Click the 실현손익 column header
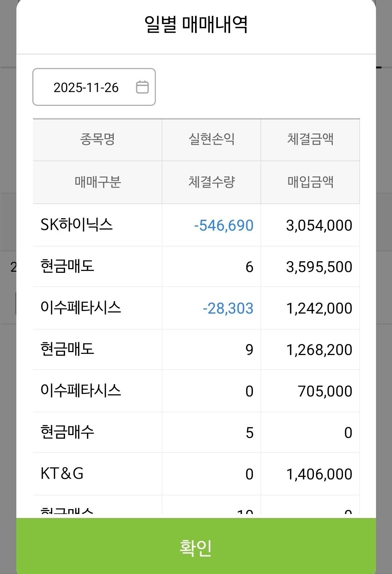The height and width of the screenshot is (574, 392). tap(211, 139)
